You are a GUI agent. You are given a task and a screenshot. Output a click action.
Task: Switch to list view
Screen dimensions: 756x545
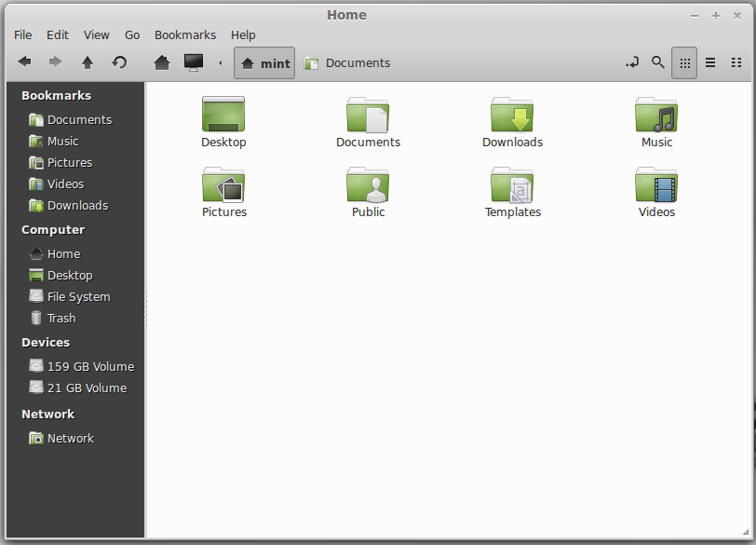(710, 62)
